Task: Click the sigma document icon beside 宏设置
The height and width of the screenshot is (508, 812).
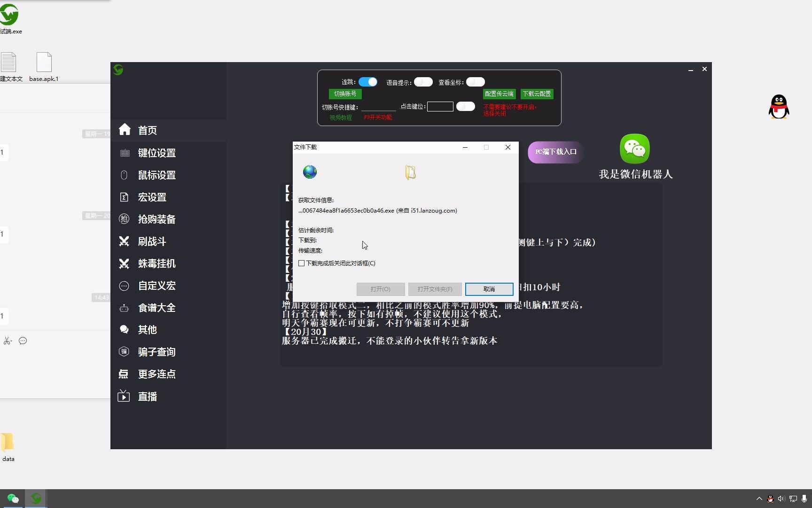Action: click(x=124, y=197)
